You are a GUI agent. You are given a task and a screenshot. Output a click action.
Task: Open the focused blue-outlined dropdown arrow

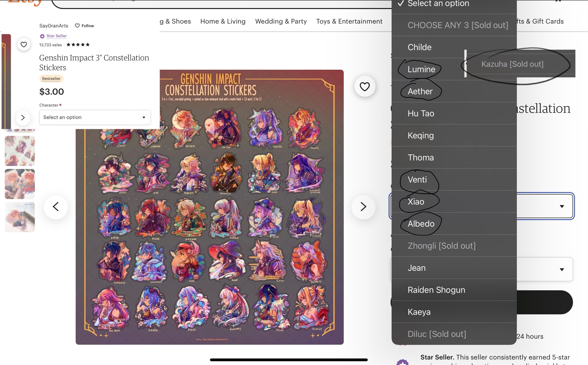[562, 206]
